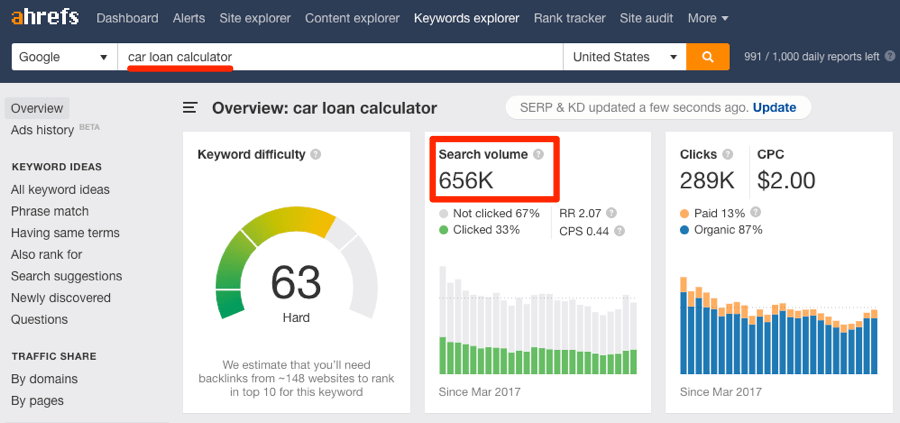Open the Google search engine dropdown
This screenshot has width=900, height=423.
click(64, 57)
